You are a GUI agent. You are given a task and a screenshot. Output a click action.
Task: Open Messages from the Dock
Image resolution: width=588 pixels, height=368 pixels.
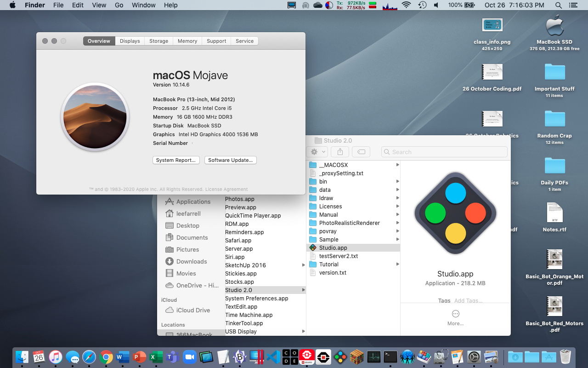[x=73, y=357]
